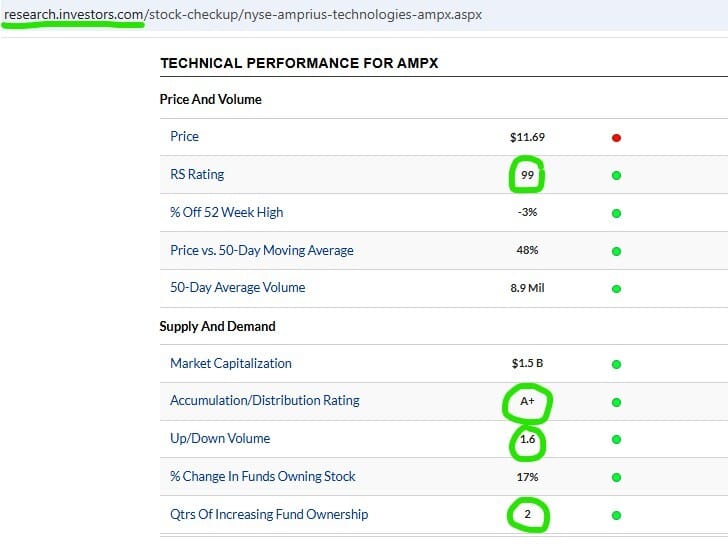Click the Up/Down Volume label
The width and height of the screenshot is (728, 553).
coord(220,438)
